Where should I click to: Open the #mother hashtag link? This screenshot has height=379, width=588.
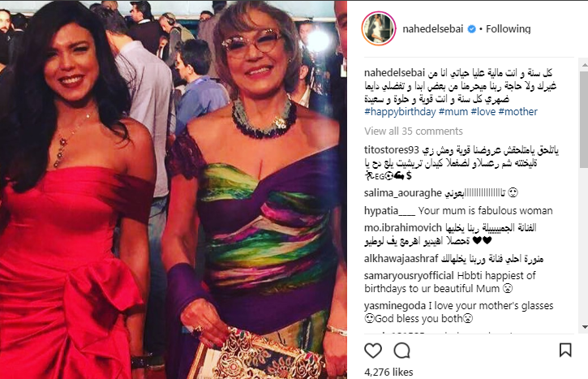tap(518, 111)
